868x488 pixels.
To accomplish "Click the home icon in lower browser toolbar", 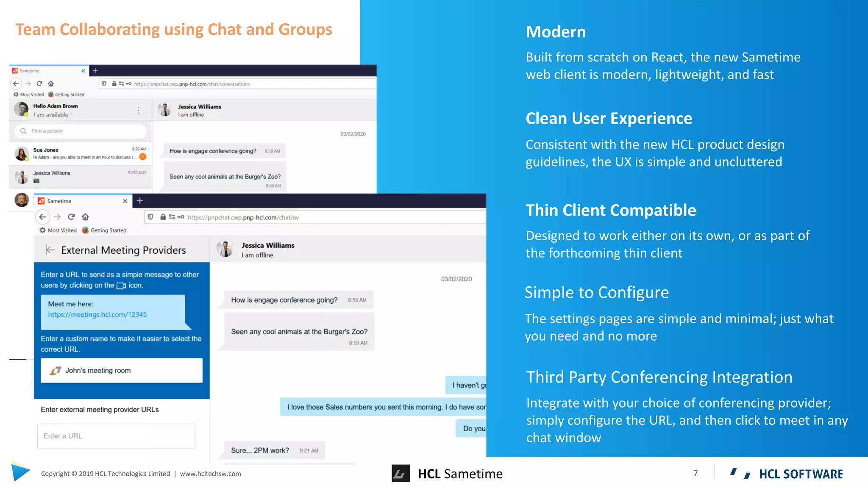I will point(85,217).
